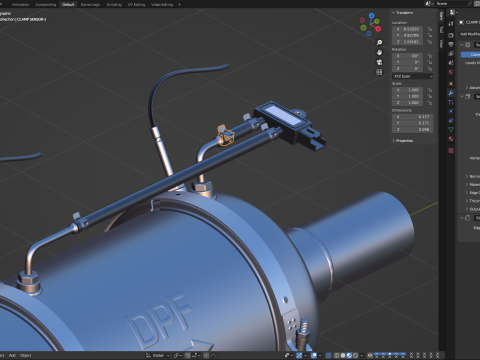Toggle the camera view icon

[379, 62]
